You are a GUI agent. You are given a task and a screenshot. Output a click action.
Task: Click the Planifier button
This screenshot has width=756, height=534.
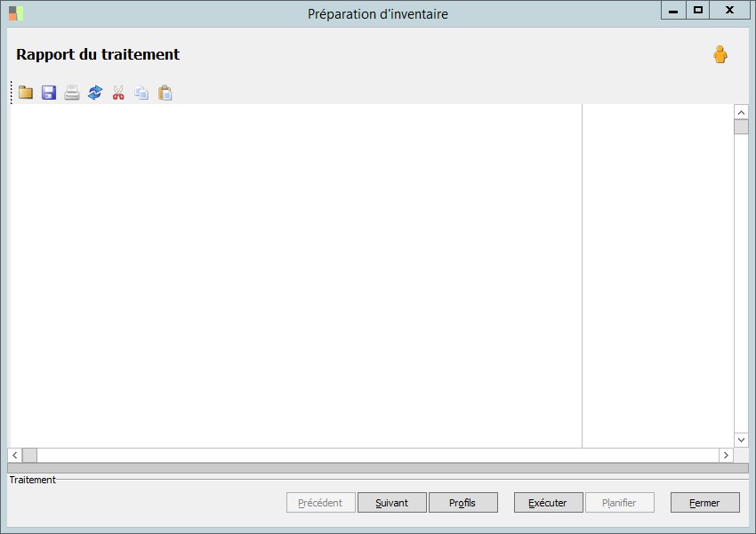[620, 503]
